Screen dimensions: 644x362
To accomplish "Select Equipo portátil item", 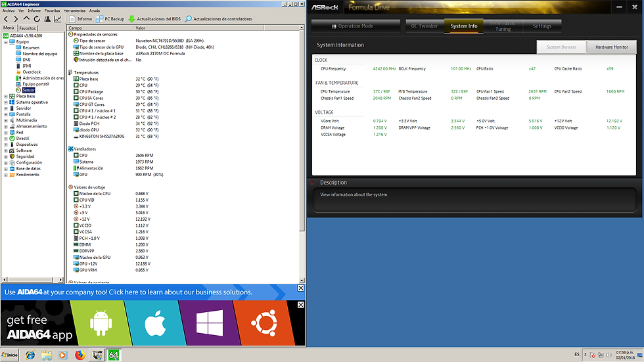I will coord(35,83).
